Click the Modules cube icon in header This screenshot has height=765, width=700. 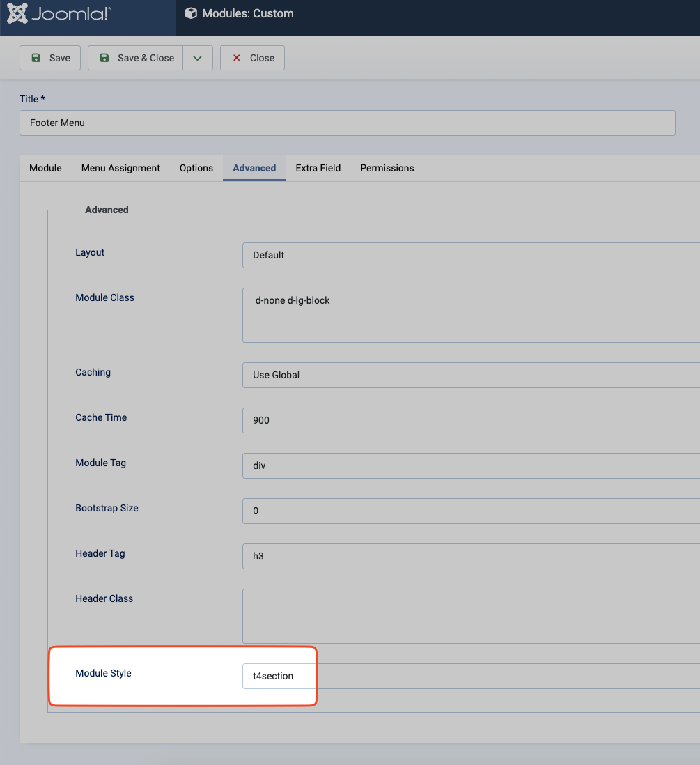pos(190,13)
